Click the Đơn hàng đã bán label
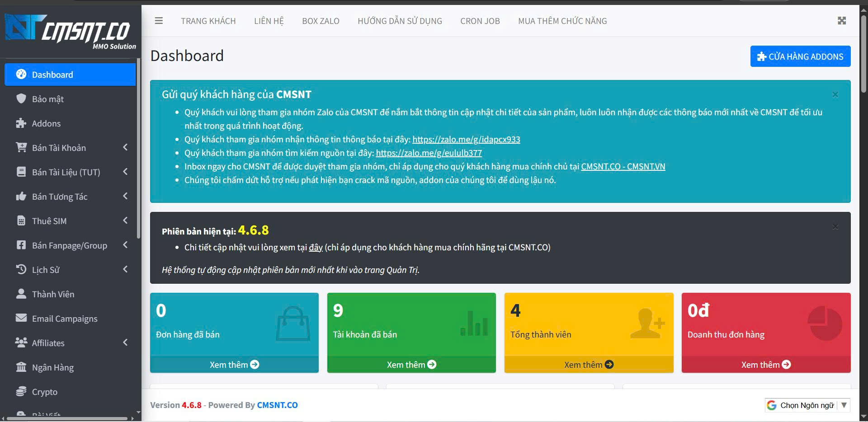 tap(188, 334)
